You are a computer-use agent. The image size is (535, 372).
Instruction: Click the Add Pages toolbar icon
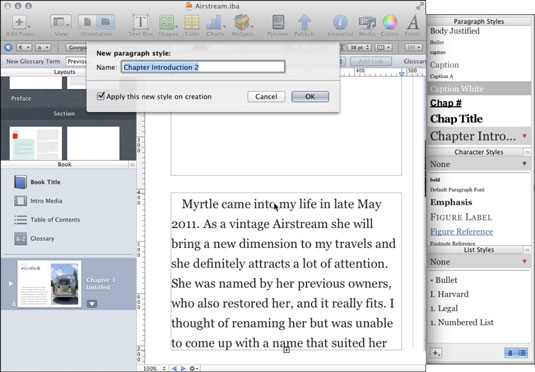20,22
